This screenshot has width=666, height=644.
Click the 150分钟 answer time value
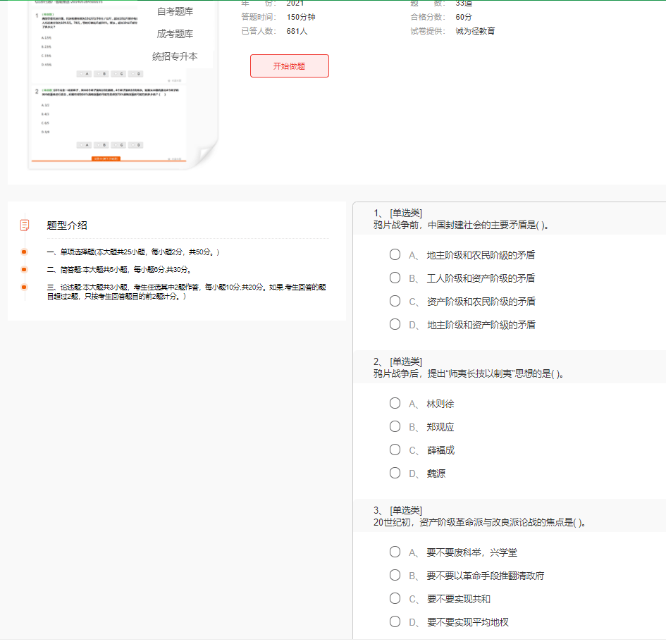click(x=301, y=17)
